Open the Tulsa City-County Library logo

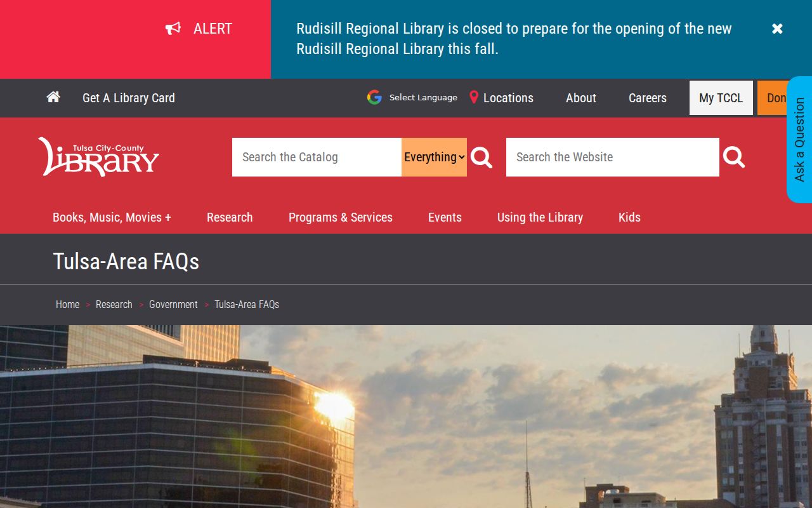pyautogui.click(x=98, y=156)
